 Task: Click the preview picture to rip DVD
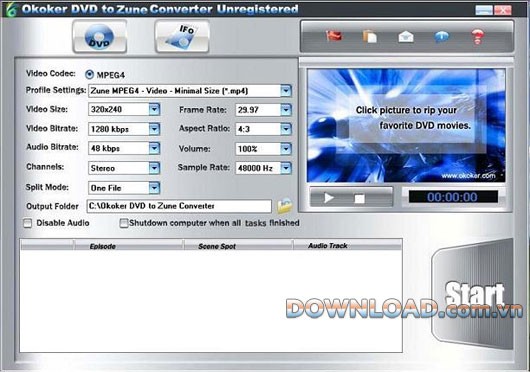(406, 126)
